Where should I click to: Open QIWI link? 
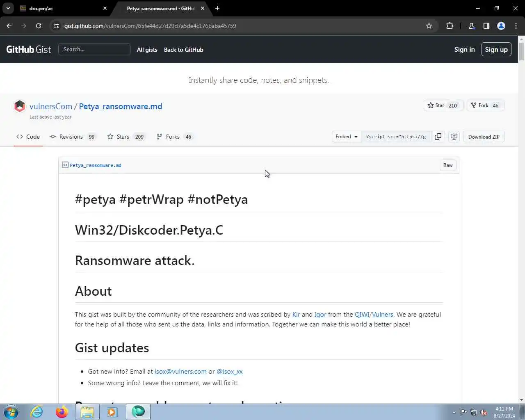click(x=362, y=315)
